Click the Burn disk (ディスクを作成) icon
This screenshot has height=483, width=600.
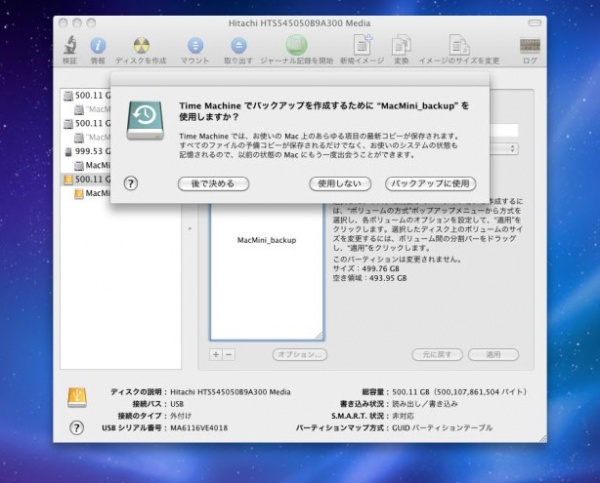(x=141, y=46)
